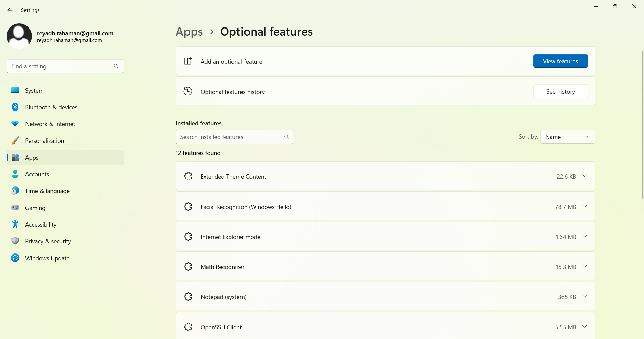Click the search magnifier in Find a setting

(116, 66)
